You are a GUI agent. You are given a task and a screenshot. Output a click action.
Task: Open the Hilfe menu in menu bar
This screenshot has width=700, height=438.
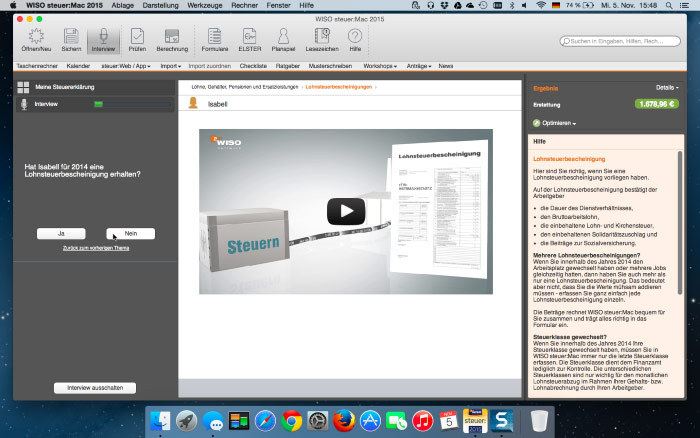pos(306,5)
